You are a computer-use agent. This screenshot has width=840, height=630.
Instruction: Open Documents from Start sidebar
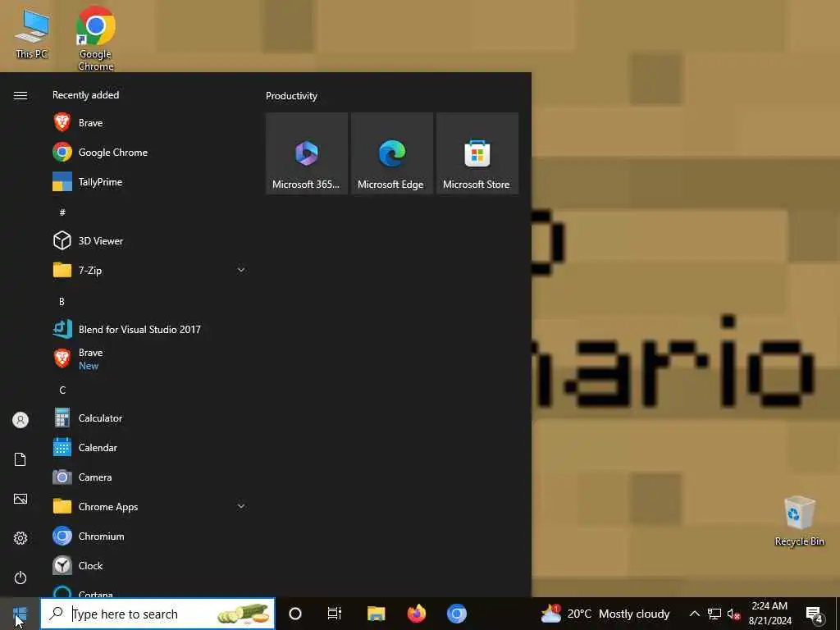(21, 459)
